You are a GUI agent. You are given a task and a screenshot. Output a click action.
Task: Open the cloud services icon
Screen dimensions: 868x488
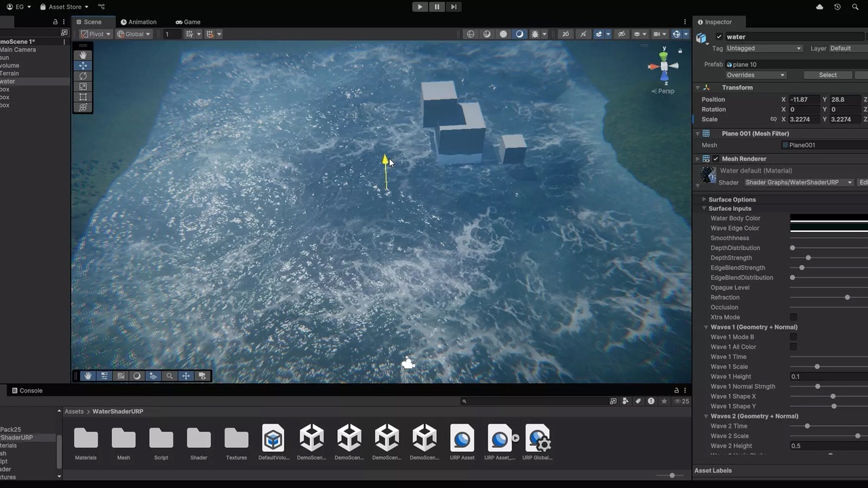820,7
